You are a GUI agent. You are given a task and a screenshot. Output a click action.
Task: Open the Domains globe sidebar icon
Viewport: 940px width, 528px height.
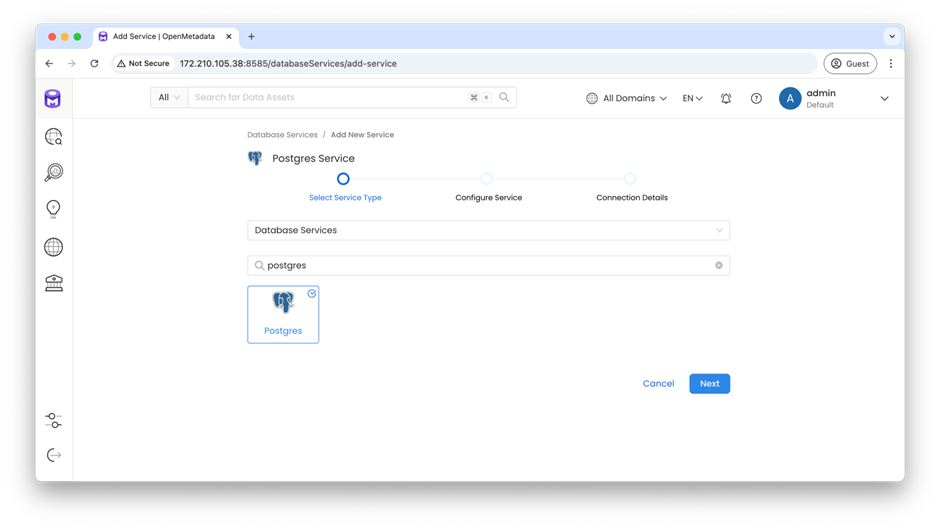(x=53, y=247)
